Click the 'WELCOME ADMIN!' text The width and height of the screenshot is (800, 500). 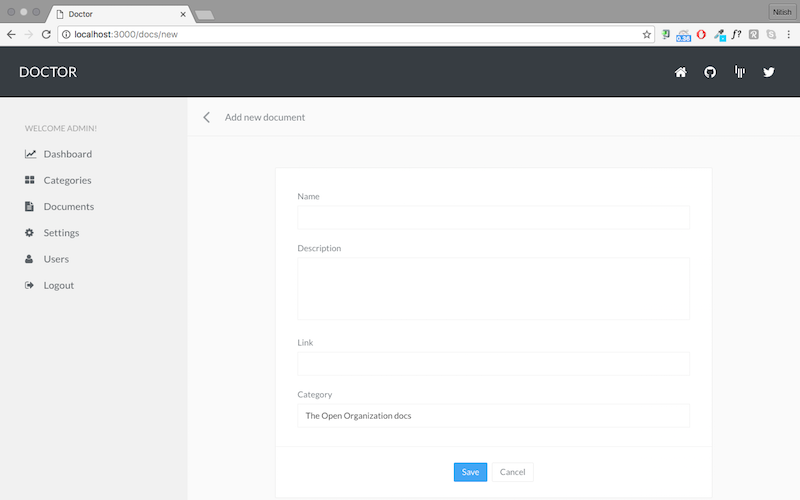coord(61,129)
